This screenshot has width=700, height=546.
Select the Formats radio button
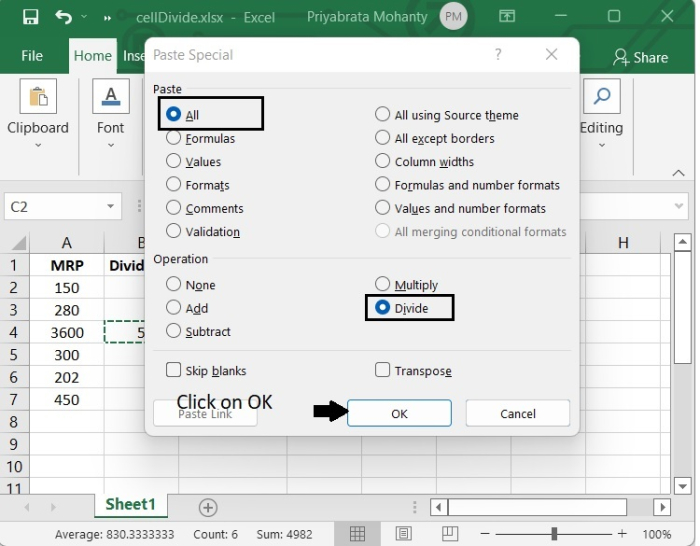point(173,184)
